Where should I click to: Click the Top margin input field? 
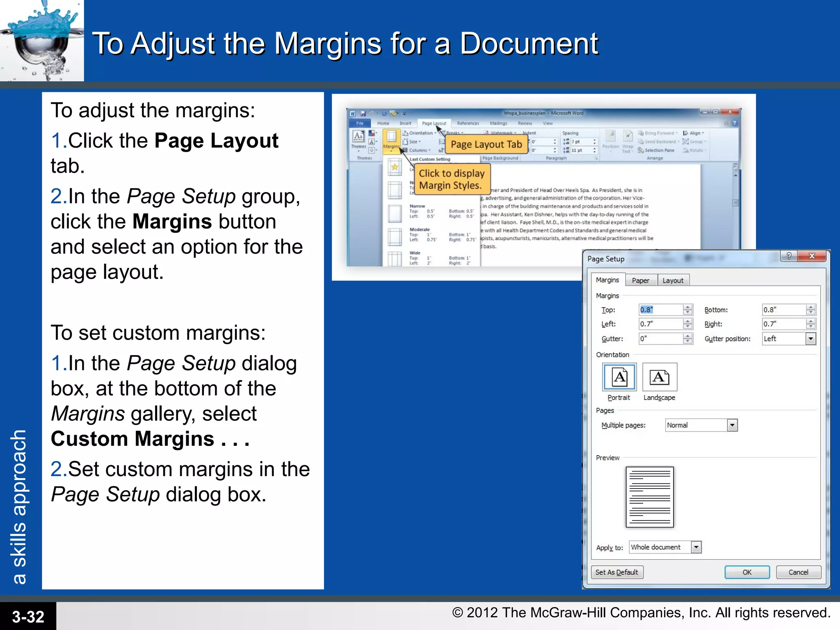point(660,310)
